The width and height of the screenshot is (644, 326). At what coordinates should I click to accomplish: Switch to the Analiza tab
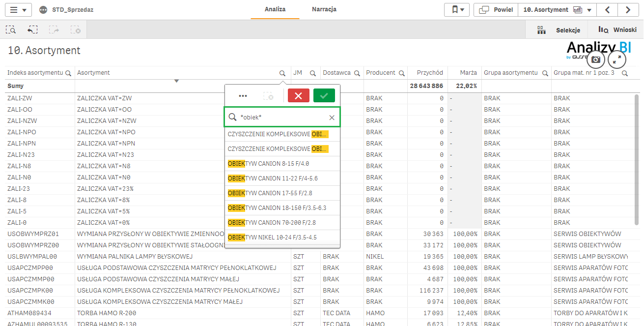(x=275, y=9)
